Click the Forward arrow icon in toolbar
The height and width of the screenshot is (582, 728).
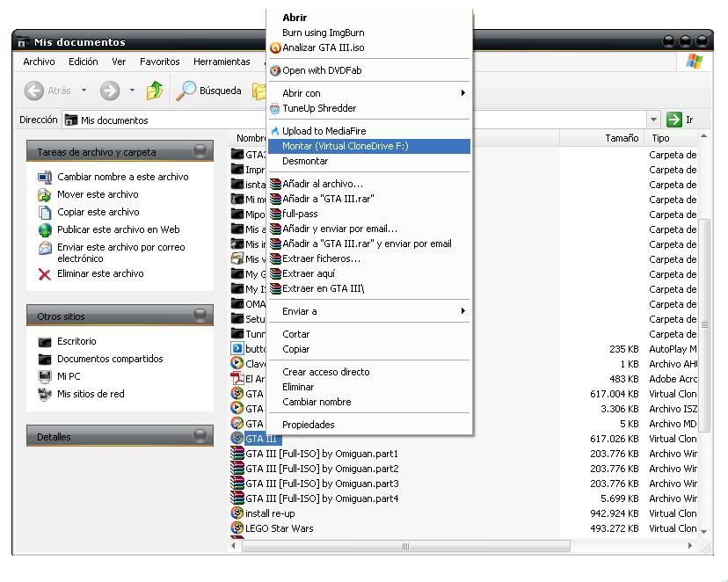click(x=110, y=91)
